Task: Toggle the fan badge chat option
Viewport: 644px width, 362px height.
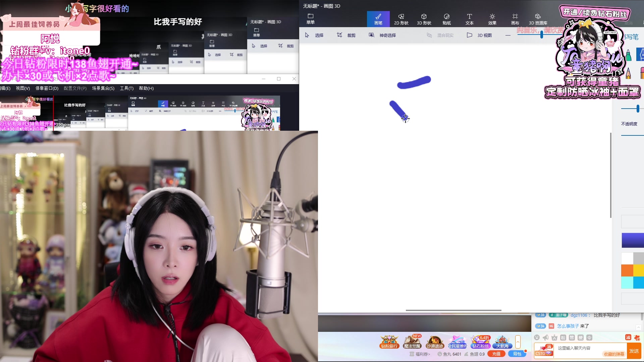Action: tap(563, 338)
